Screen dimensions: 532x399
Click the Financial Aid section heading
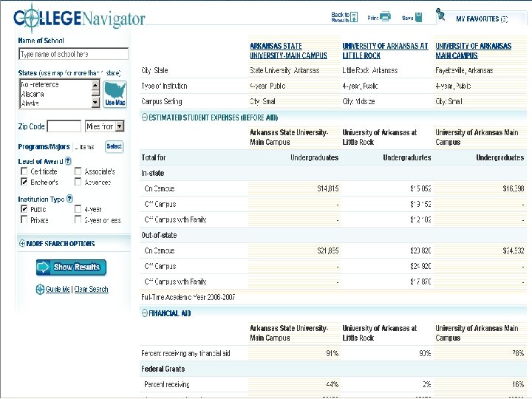tap(170, 313)
